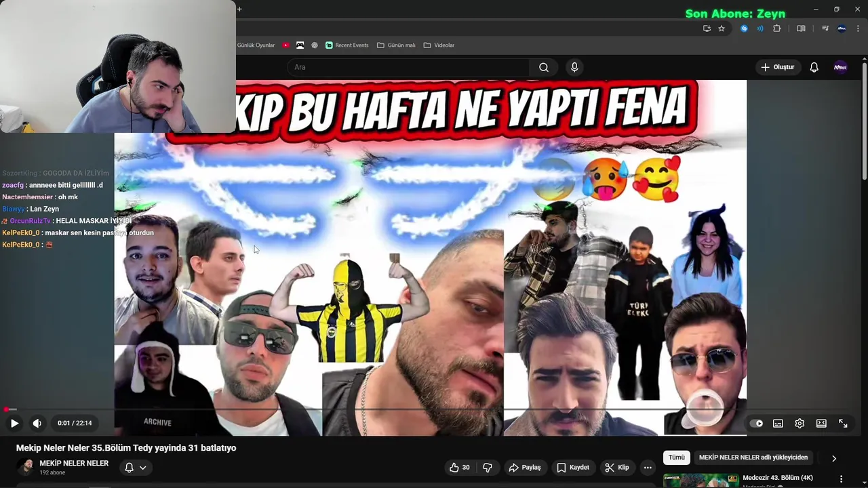868x488 pixels.
Task: Click install/cast icon in address bar
Action: [707, 28]
